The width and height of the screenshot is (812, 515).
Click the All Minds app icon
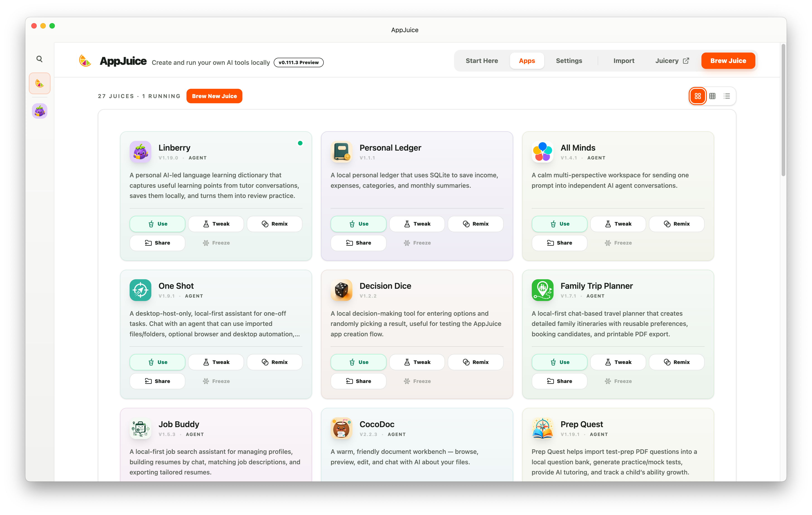coord(542,152)
